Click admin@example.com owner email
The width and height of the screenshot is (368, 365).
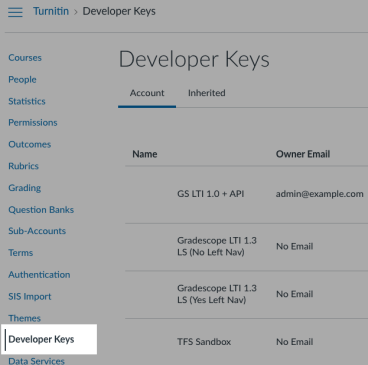click(320, 194)
